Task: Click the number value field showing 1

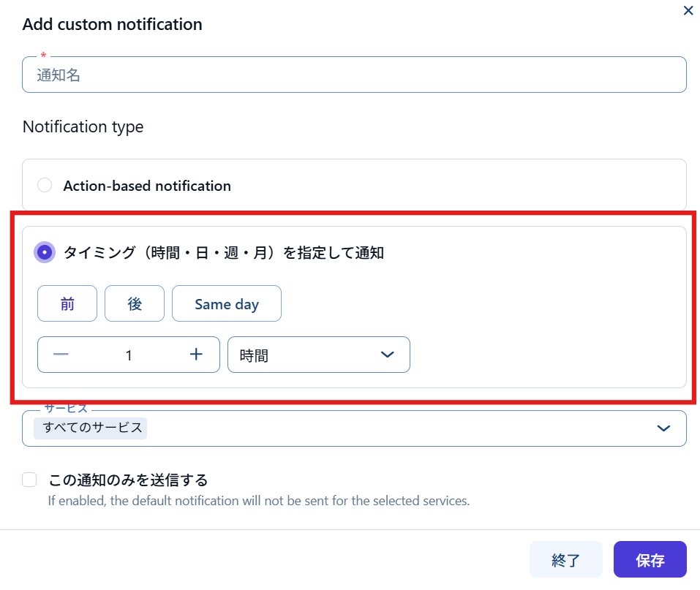Action: pyautogui.click(x=129, y=355)
